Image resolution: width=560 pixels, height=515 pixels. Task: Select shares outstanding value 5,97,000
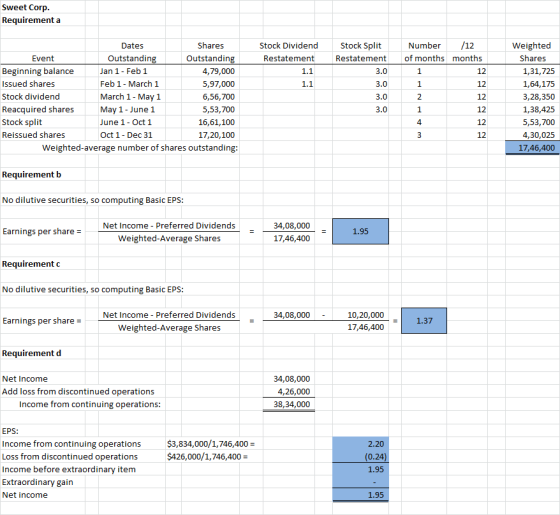click(x=219, y=84)
